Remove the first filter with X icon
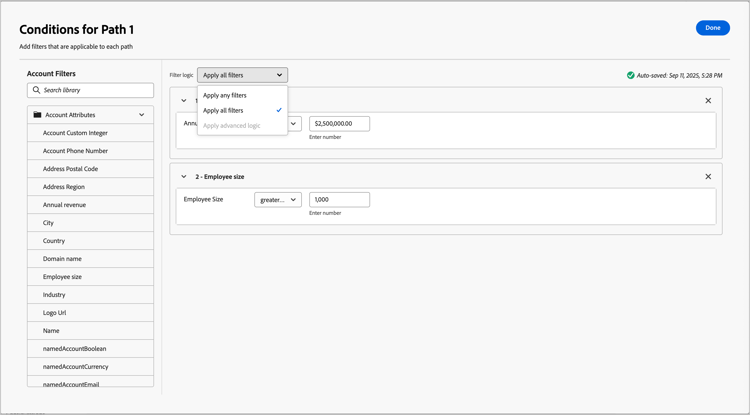Screen dimensions: 750x415 point(708,100)
